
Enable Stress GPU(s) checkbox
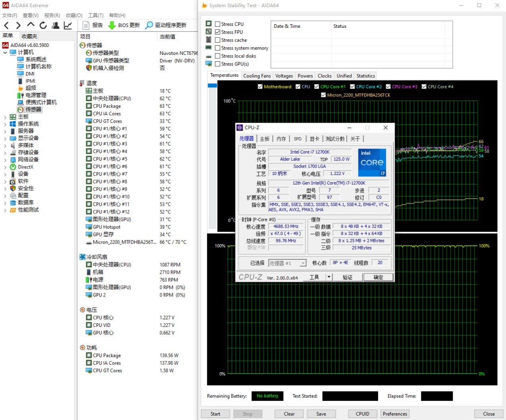[218, 64]
